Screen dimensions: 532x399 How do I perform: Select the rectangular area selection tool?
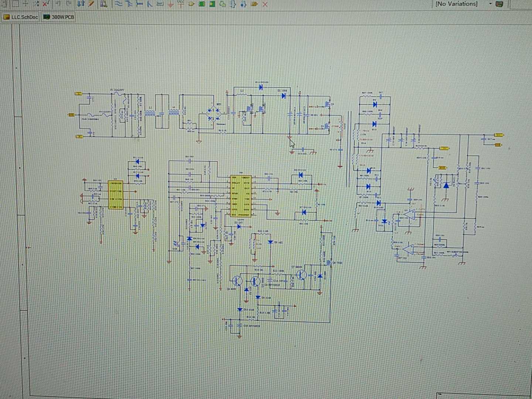(15, 4)
